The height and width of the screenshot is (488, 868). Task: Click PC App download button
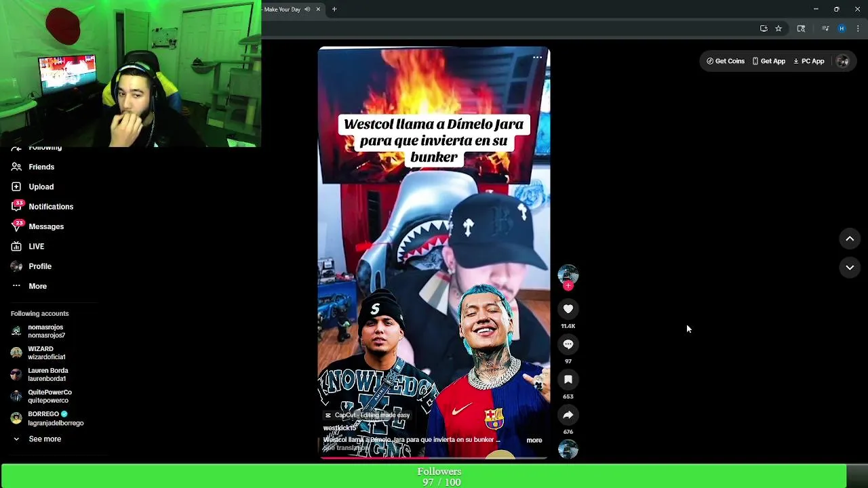pos(809,61)
